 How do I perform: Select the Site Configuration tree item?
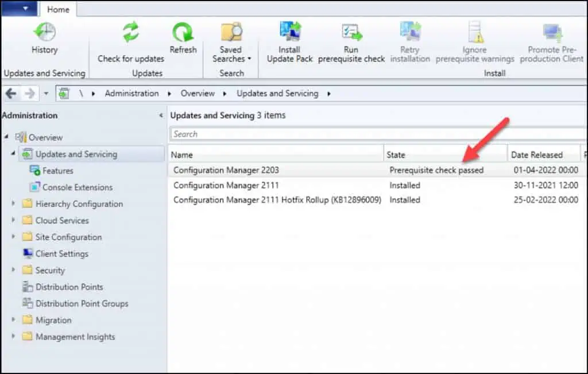click(68, 237)
